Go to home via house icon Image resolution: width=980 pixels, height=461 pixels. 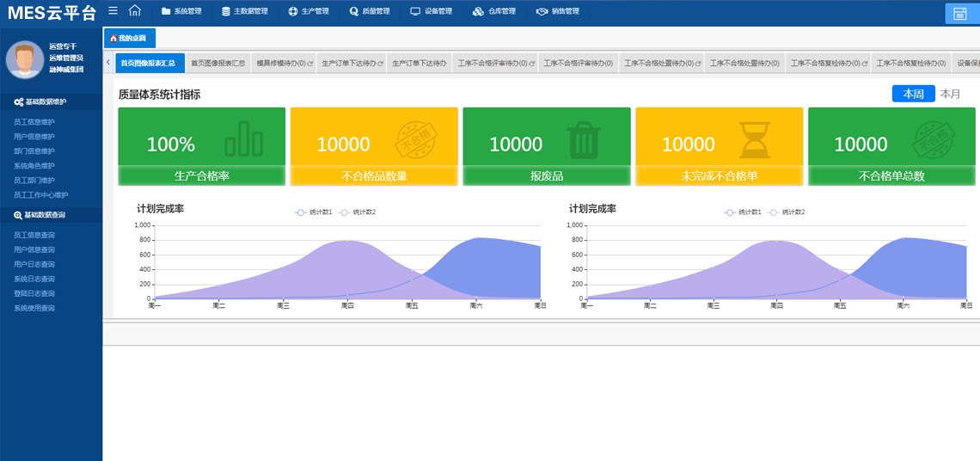click(134, 11)
